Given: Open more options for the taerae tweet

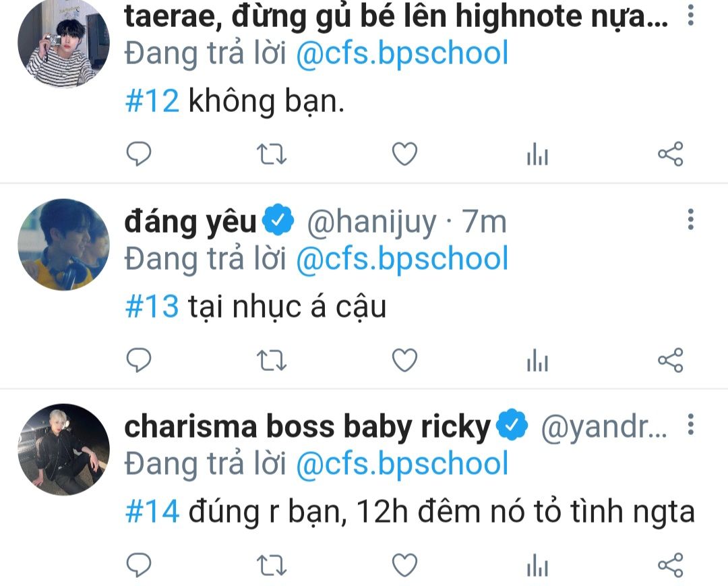Looking at the screenshot, I should (x=691, y=15).
